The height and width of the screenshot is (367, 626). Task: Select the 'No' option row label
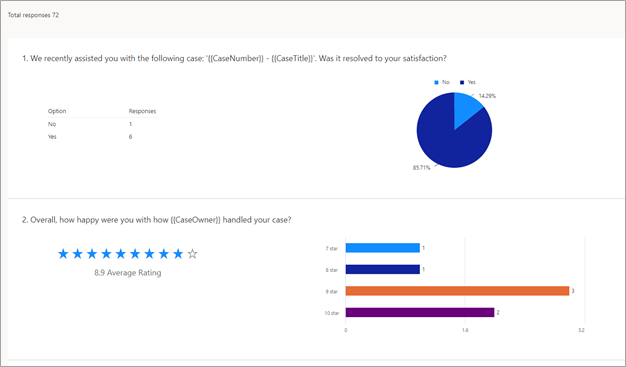pyautogui.click(x=52, y=124)
